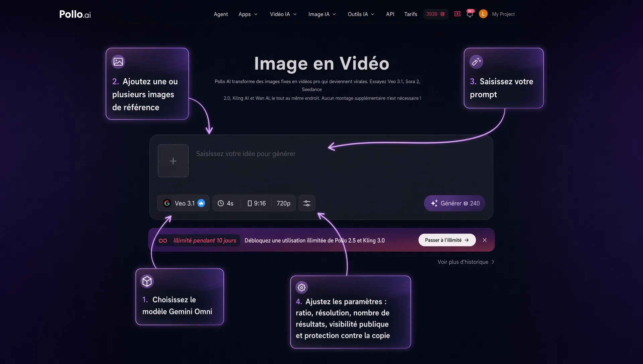
Task: Expand the Vidéo IA menu
Action: pyautogui.click(x=283, y=14)
